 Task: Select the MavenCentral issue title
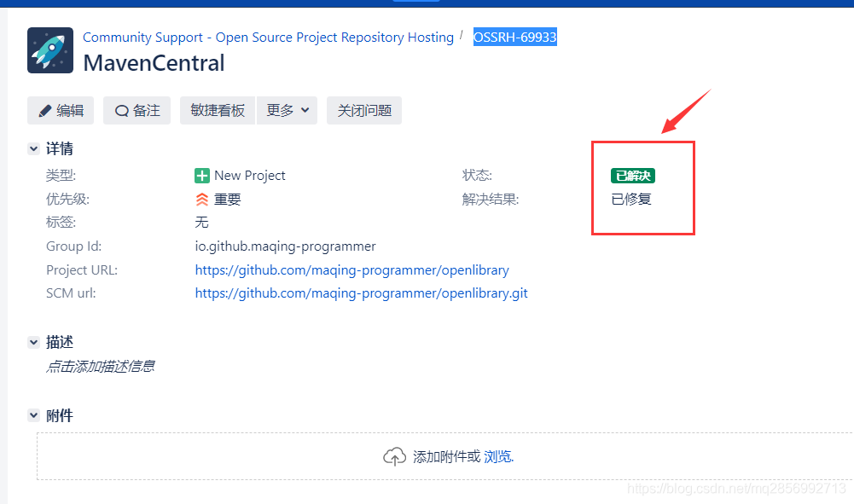pos(154,63)
